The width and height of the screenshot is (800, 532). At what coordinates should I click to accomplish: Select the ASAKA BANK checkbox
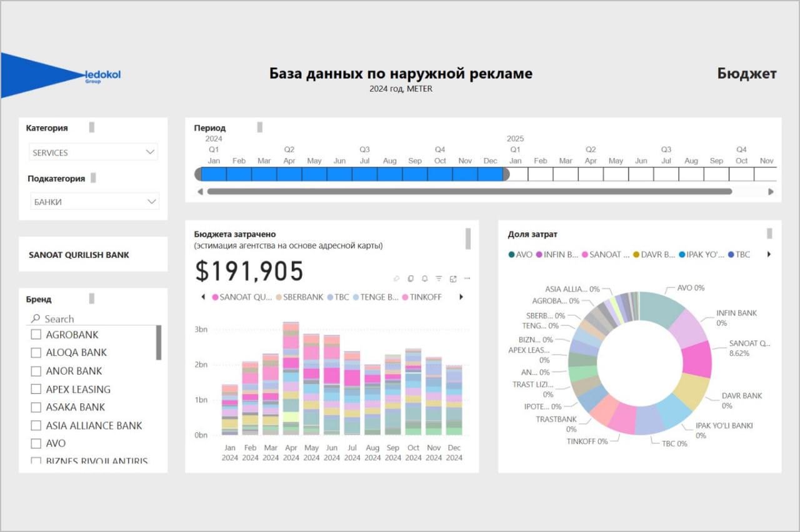tap(36, 407)
